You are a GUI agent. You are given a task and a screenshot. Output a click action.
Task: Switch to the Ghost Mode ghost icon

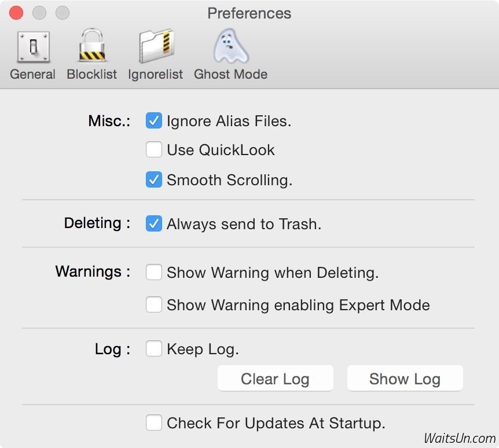click(x=230, y=47)
